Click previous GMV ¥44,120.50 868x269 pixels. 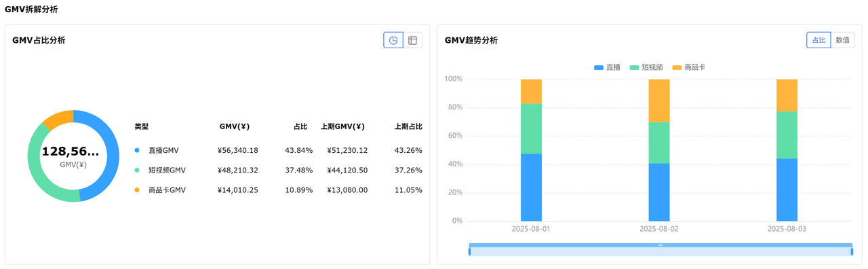(x=347, y=170)
